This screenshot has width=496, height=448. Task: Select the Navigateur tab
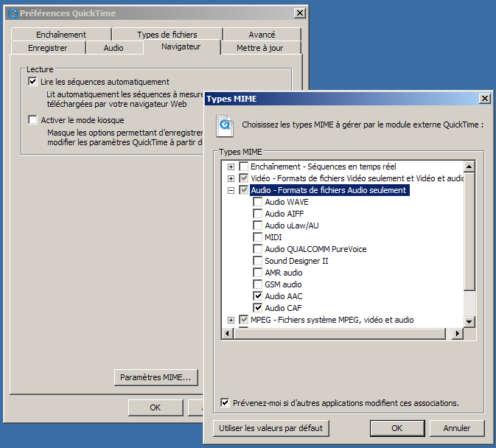[x=181, y=47]
